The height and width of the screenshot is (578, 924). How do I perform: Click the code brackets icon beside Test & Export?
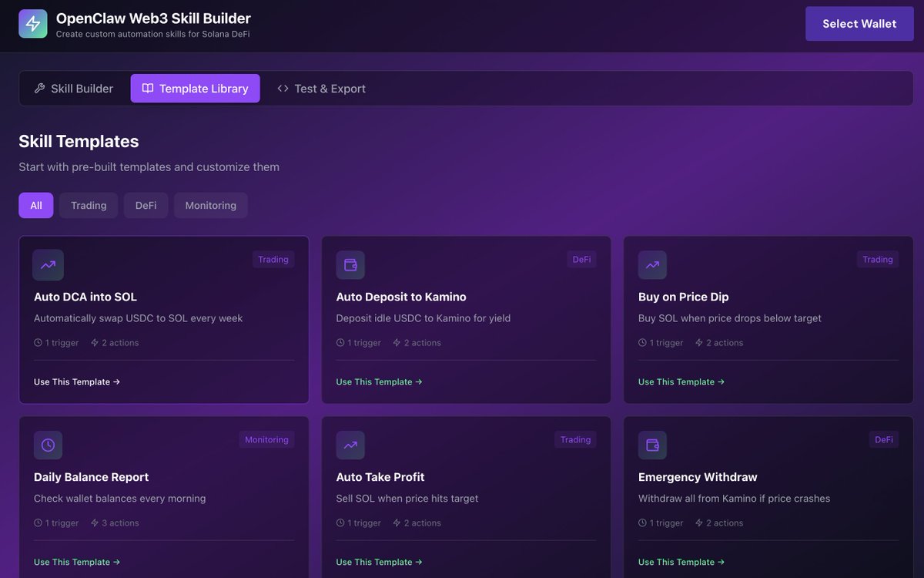(x=283, y=89)
